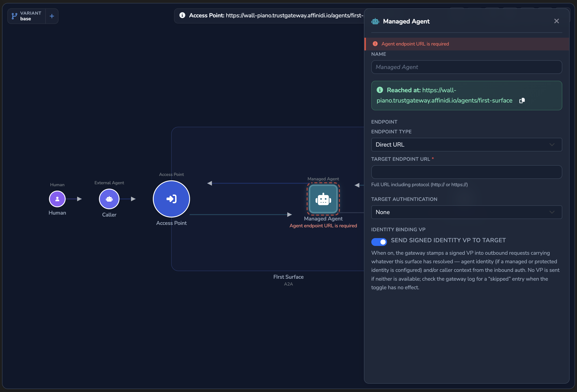Click the 'Agent endpoint URL is required' banner

pyautogui.click(x=467, y=44)
